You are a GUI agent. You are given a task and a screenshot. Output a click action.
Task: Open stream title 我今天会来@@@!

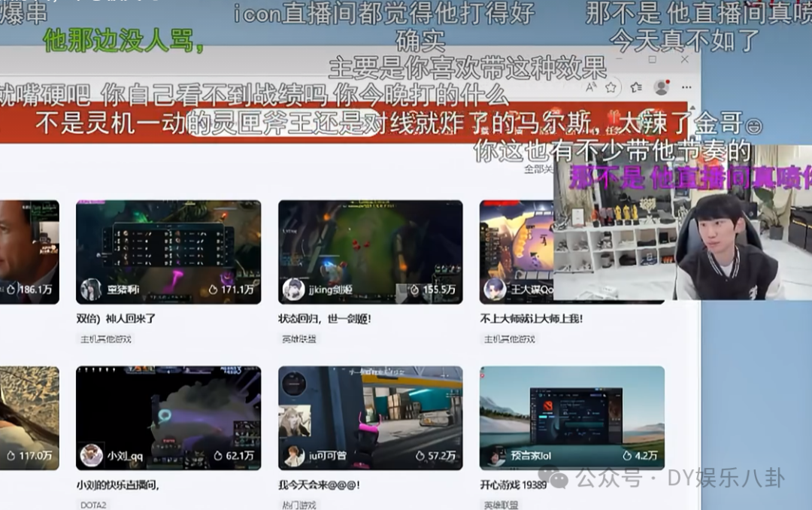coord(319,485)
